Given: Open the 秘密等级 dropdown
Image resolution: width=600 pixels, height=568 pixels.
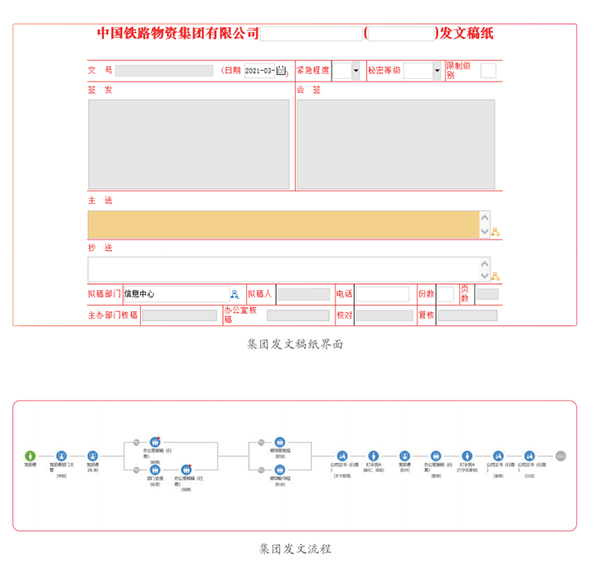Looking at the screenshot, I should [437, 71].
